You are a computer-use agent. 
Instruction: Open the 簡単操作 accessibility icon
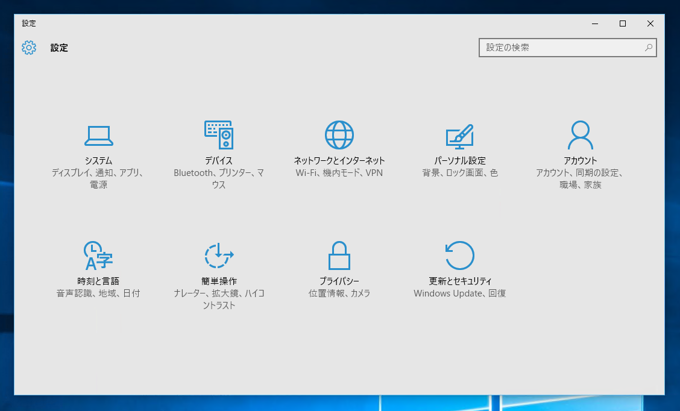pos(219,255)
